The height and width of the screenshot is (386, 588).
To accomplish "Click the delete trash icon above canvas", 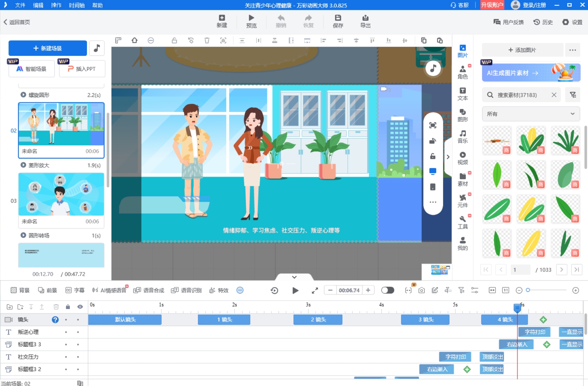I will (x=207, y=40).
